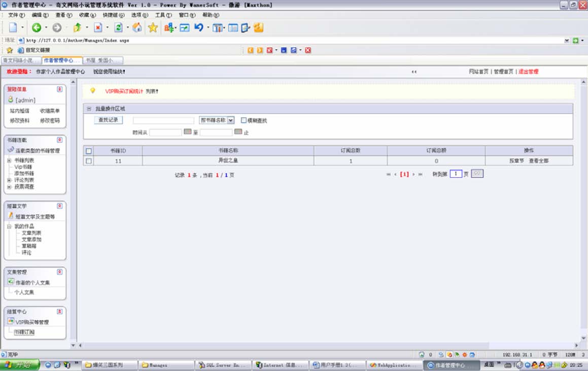This screenshot has height=371, width=588.
Task: Open the 文件 menu
Action: coord(17,15)
